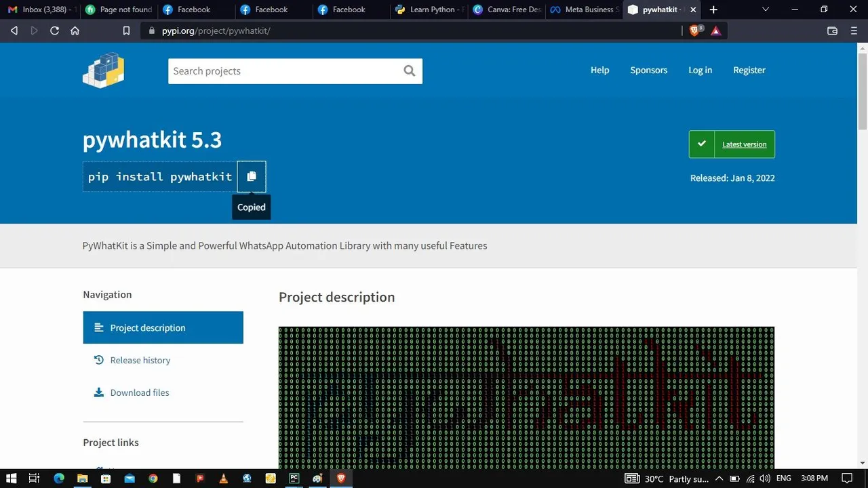Copy the pip install command to clipboard
This screenshot has width=868, height=488.
tap(252, 176)
